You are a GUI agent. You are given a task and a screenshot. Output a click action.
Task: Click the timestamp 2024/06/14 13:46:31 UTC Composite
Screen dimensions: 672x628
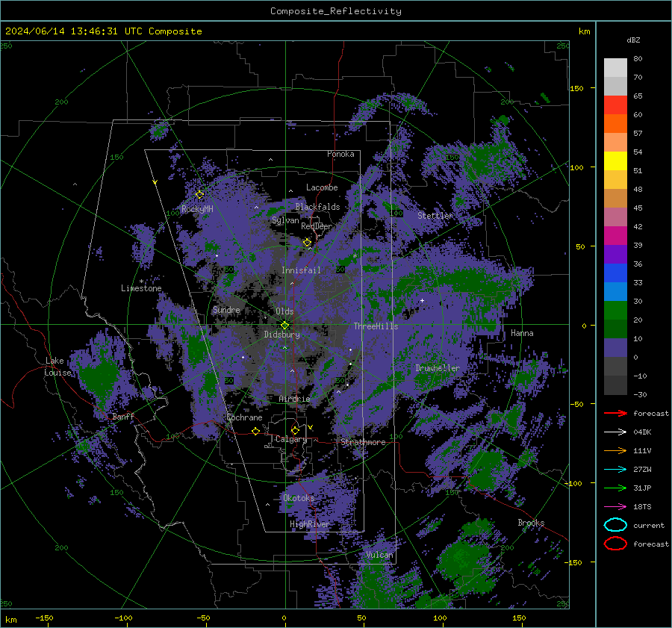[104, 31]
